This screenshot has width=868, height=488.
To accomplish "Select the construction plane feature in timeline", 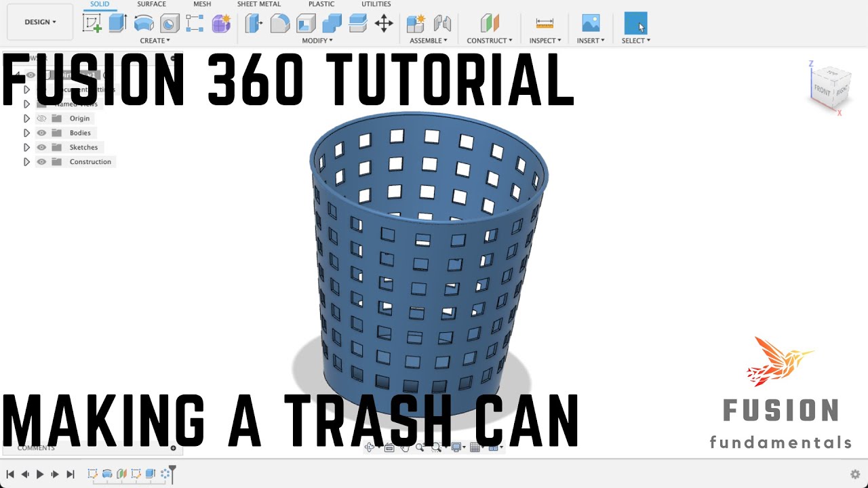I will (x=121, y=474).
